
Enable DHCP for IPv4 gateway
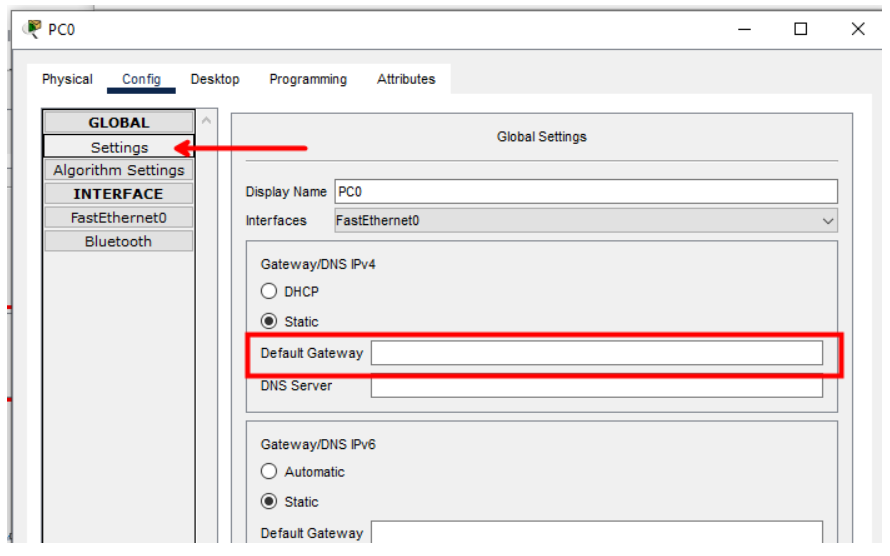point(269,292)
